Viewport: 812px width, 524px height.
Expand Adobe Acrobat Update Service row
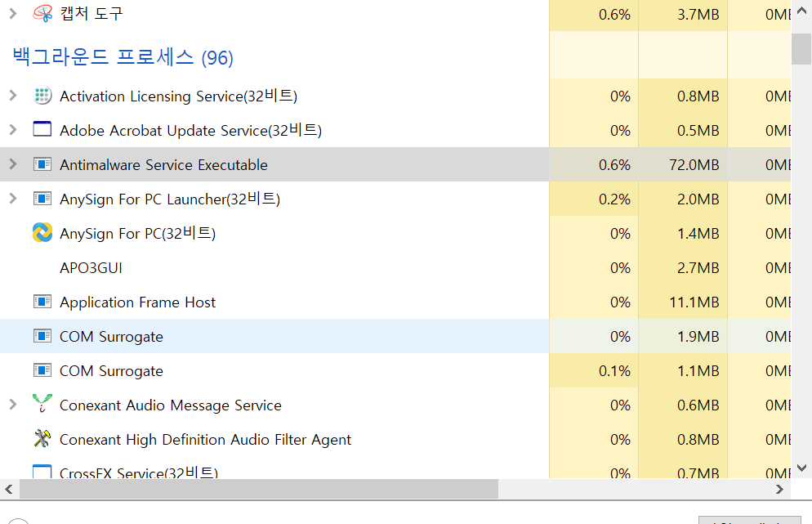[x=13, y=130]
